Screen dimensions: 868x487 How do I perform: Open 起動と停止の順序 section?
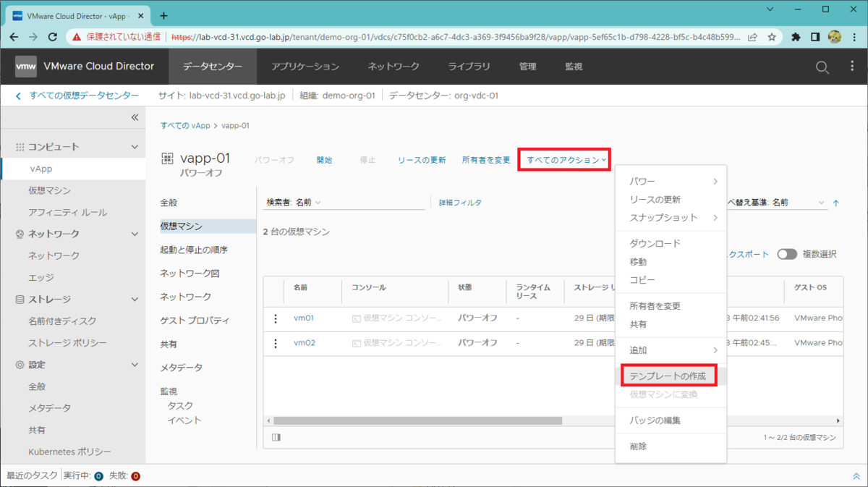[x=194, y=250]
